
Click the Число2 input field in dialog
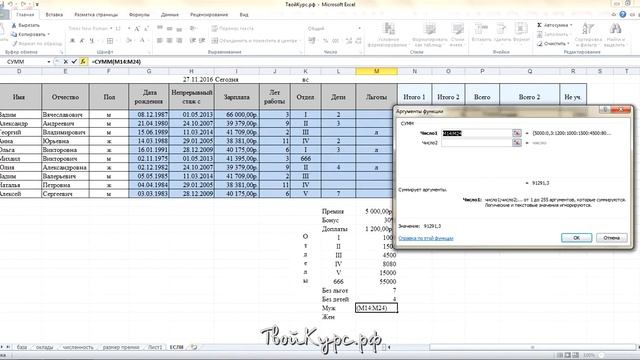[476, 143]
